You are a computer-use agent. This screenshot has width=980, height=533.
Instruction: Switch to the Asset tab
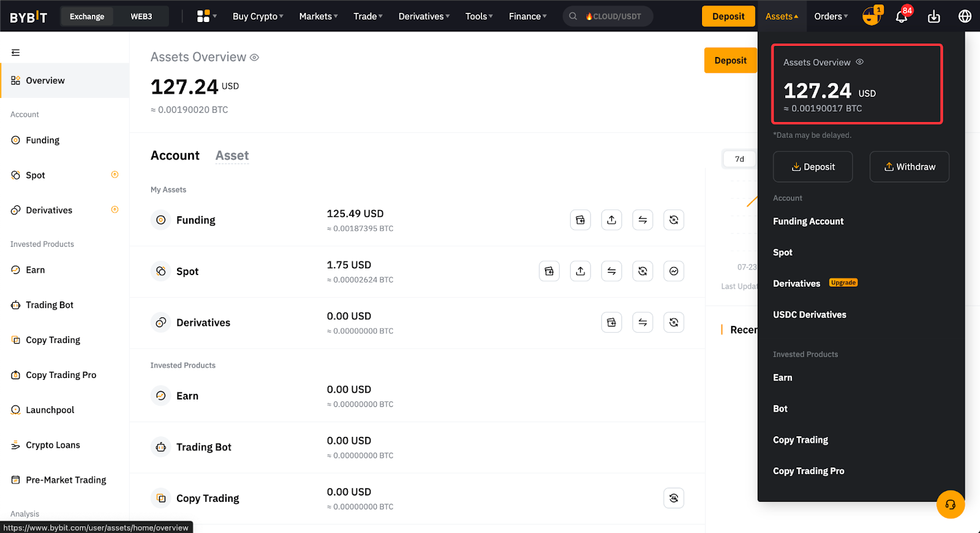(x=232, y=156)
